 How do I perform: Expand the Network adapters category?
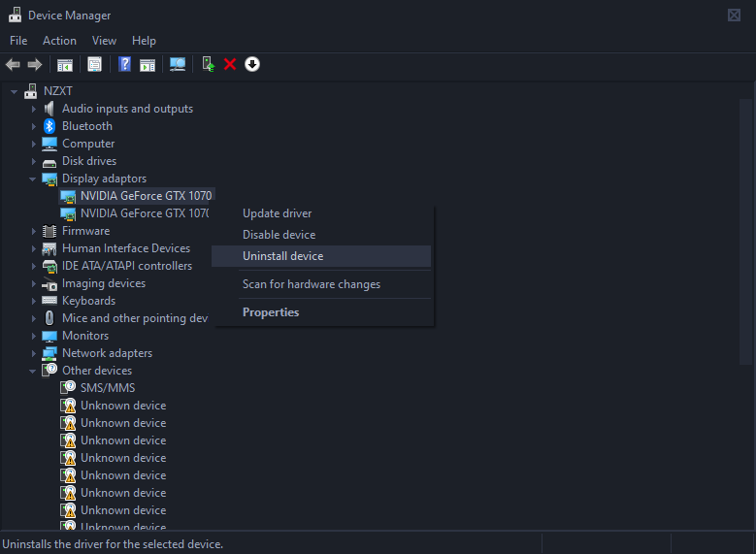[x=33, y=353]
